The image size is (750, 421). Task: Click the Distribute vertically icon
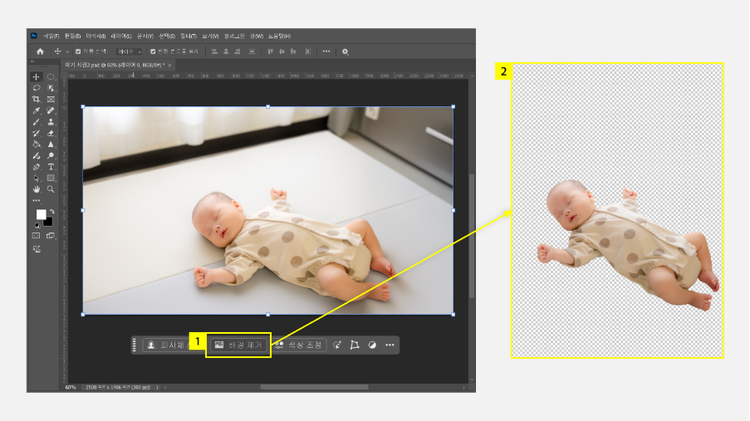coord(252,52)
